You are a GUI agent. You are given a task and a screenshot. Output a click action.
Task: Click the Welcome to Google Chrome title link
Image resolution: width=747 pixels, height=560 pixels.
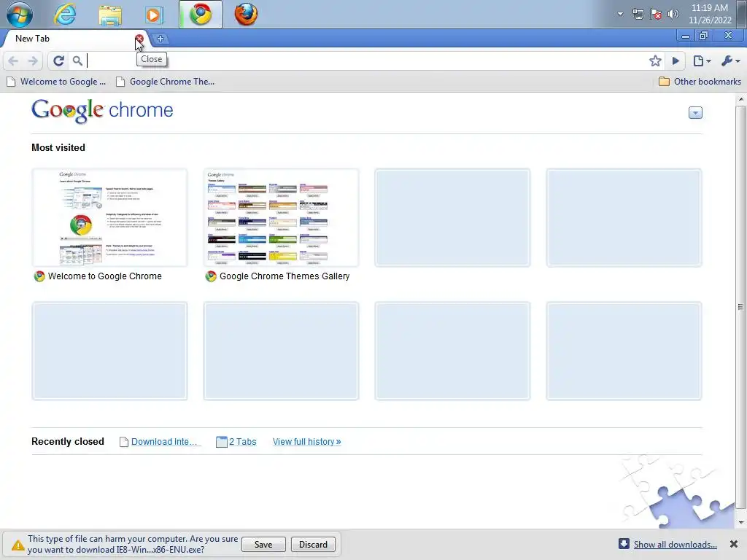click(105, 276)
